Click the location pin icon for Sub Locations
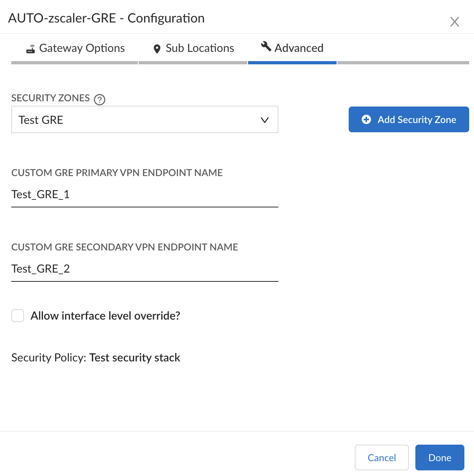 coord(157,49)
